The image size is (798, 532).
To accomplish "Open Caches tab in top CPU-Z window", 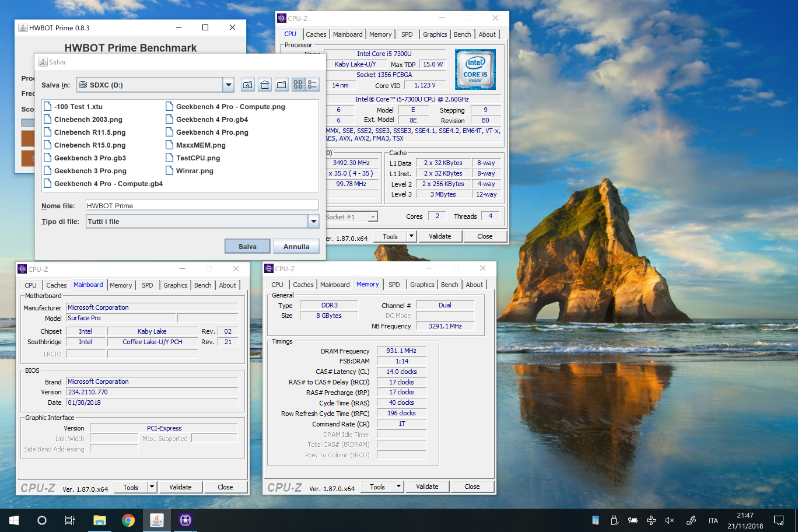I will (x=316, y=34).
